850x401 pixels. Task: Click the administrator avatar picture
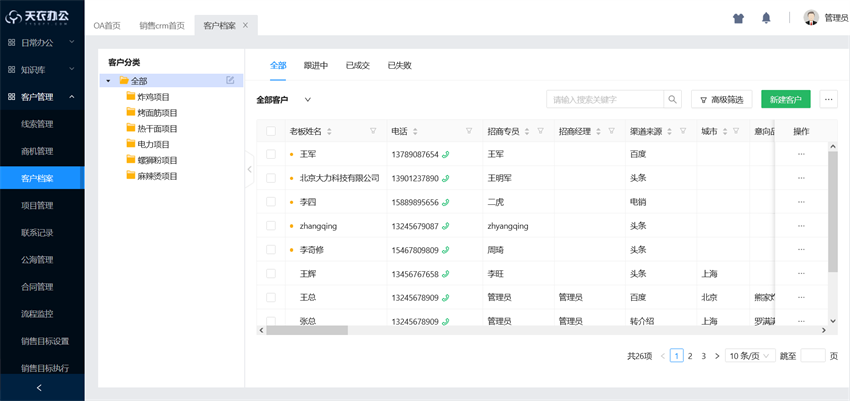[x=811, y=18]
